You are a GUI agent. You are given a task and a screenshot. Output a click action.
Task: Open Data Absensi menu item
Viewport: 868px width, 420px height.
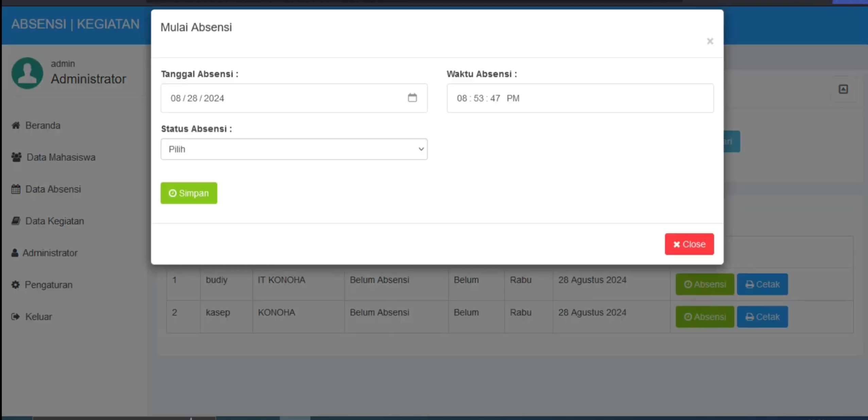pos(53,189)
